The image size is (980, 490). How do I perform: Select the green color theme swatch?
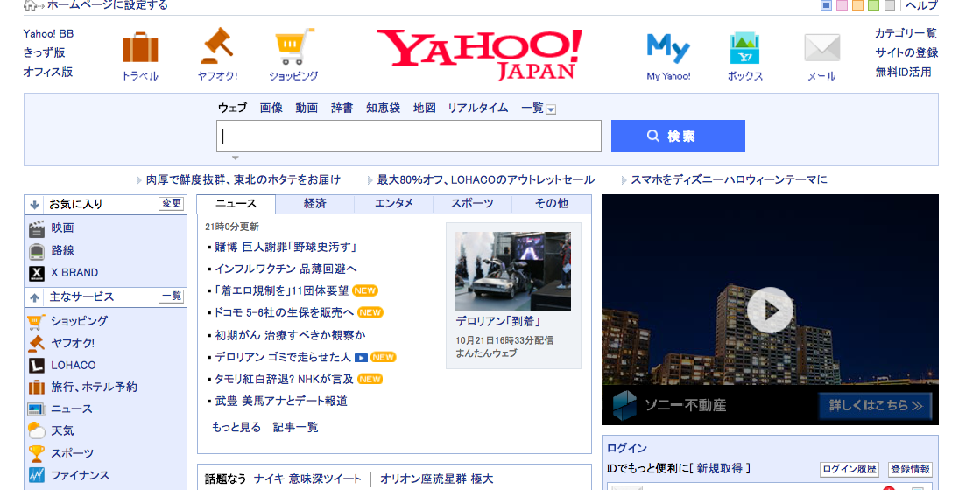(873, 5)
